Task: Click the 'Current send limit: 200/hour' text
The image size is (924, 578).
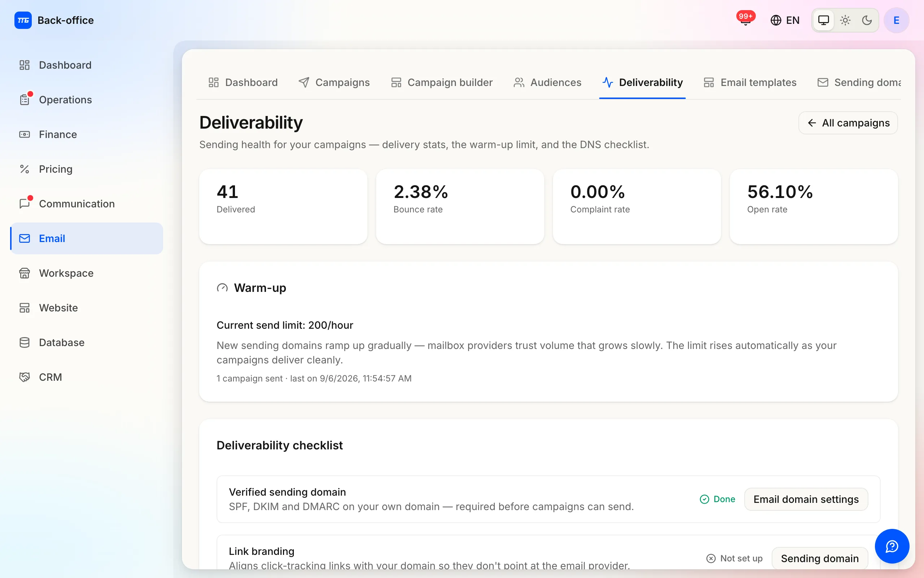Action: pyautogui.click(x=285, y=325)
